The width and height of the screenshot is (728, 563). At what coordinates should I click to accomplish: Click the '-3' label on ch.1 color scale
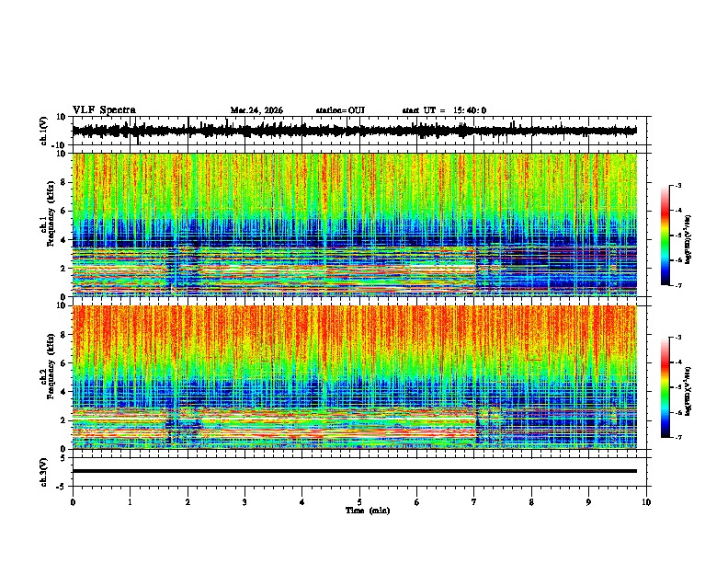click(x=677, y=185)
